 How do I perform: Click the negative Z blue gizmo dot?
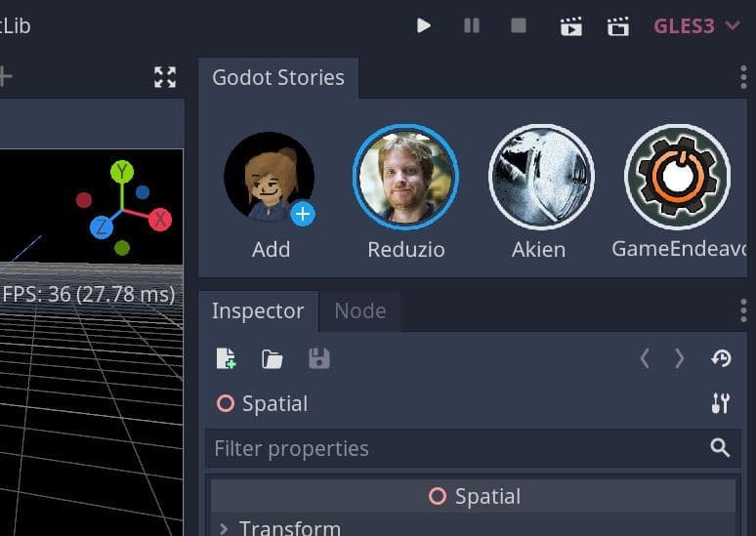pos(143,192)
